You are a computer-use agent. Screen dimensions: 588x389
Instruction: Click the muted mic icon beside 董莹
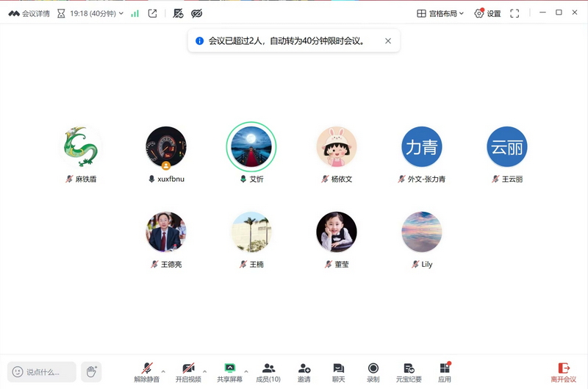pos(328,264)
